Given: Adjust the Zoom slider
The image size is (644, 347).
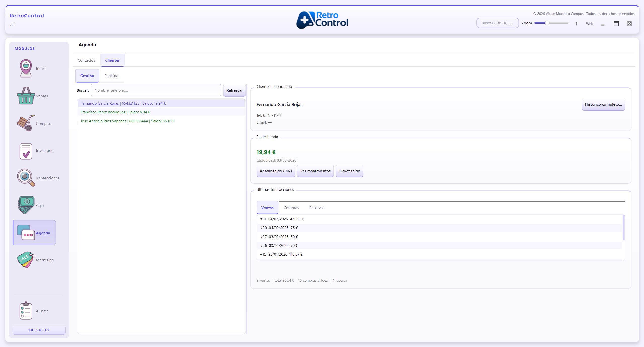Looking at the screenshot, I should coord(547,23).
